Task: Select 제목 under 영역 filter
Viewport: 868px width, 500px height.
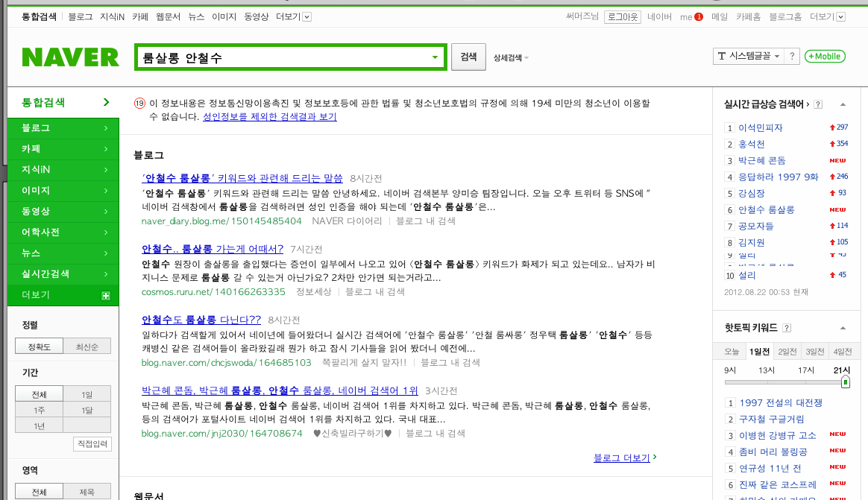Action: pyautogui.click(x=87, y=491)
